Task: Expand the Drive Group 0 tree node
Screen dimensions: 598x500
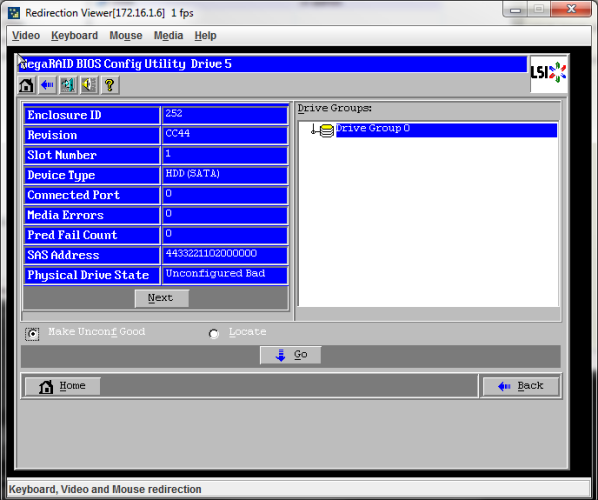Action: click(x=313, y=131)
